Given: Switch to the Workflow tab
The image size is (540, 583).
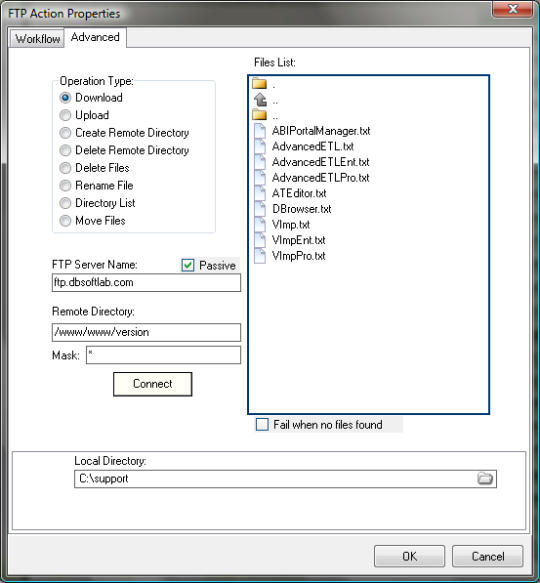Looking at the screenshot, I should 37,39.
